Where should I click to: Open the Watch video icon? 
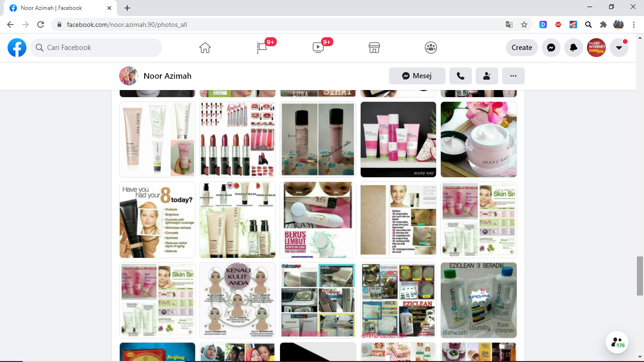click(x=318, y=48)
